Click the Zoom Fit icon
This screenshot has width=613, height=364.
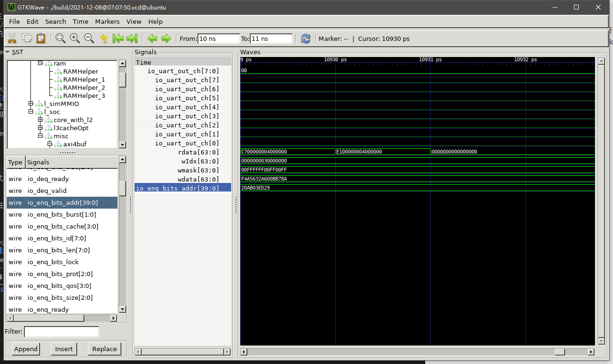click(x=60, y=38)
